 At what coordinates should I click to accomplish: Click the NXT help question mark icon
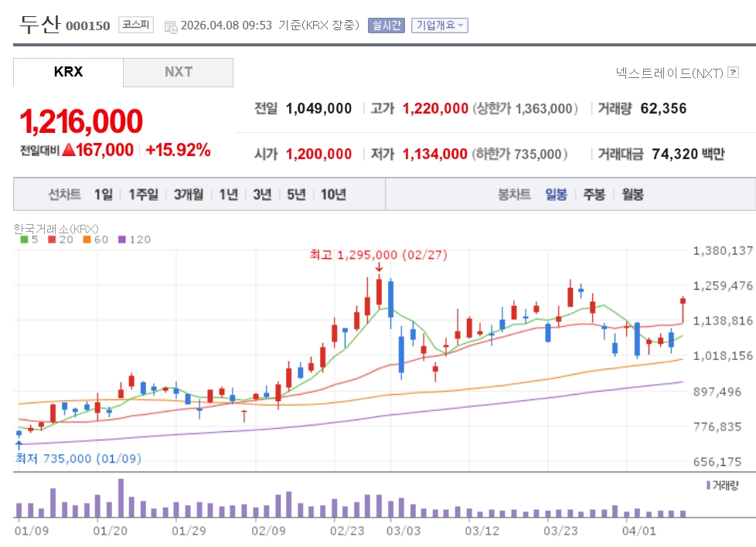pyautogui.click(x=734, y=73)
